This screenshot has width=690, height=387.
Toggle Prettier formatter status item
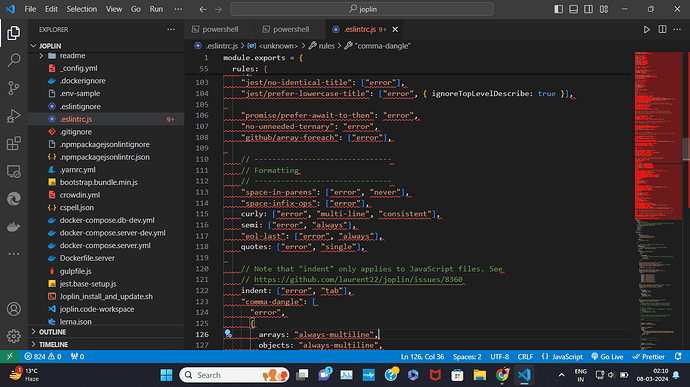point(649,357)
